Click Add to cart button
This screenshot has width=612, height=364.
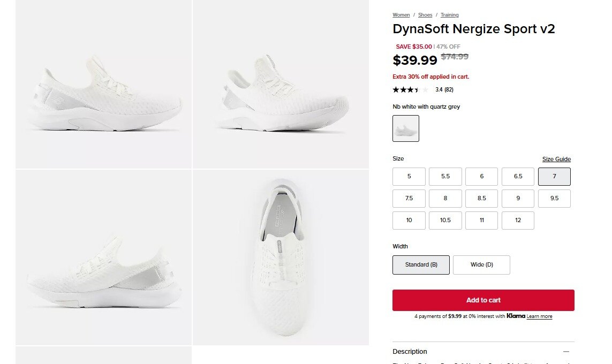483,300
